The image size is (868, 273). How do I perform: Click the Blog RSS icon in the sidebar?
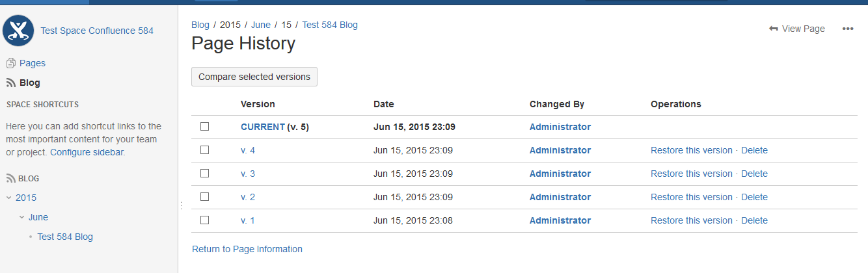[x=10, y=83]
